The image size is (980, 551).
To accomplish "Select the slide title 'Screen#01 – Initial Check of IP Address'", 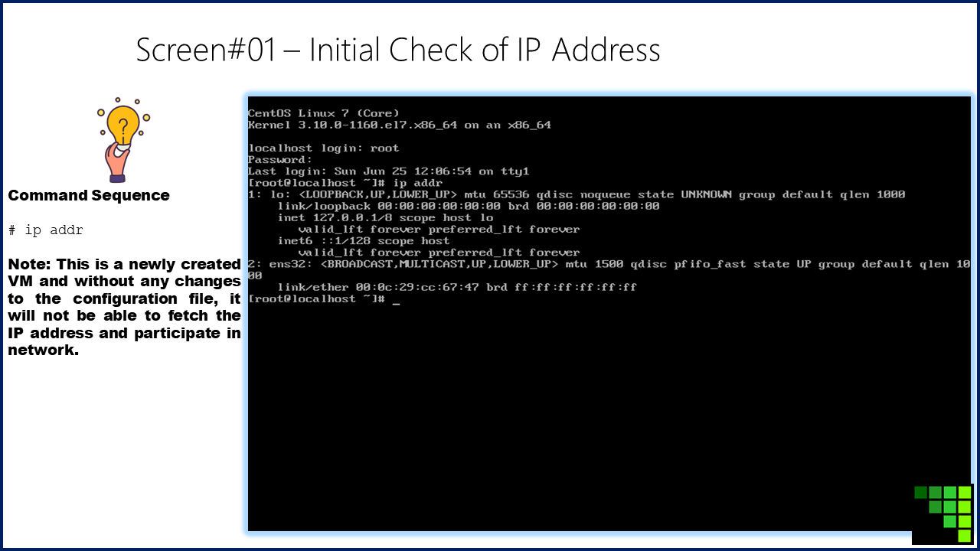I will pyautogui.click(x=398, y=50).
